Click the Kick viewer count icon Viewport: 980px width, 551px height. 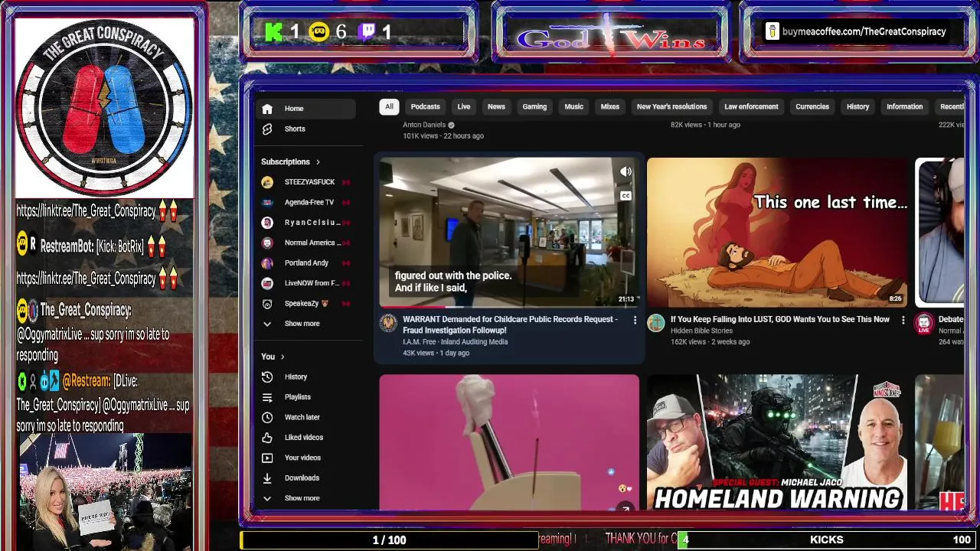coord(273,31)
